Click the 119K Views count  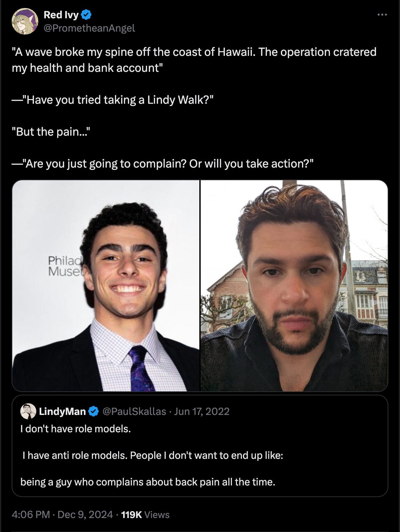click(145, 515)
